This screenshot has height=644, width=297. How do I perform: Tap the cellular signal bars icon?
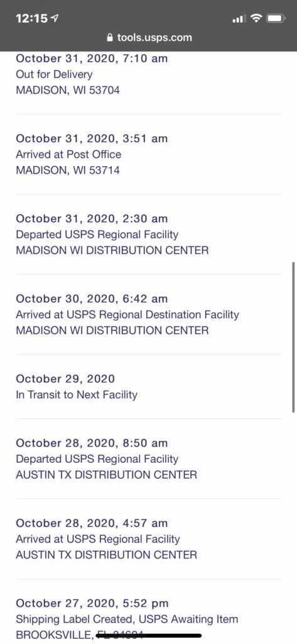[239, 18]
